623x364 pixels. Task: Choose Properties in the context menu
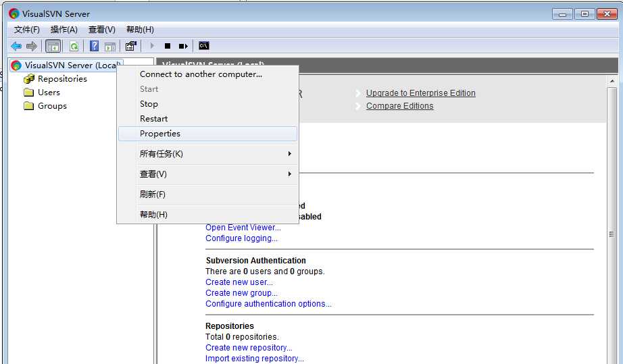[208, 134]
